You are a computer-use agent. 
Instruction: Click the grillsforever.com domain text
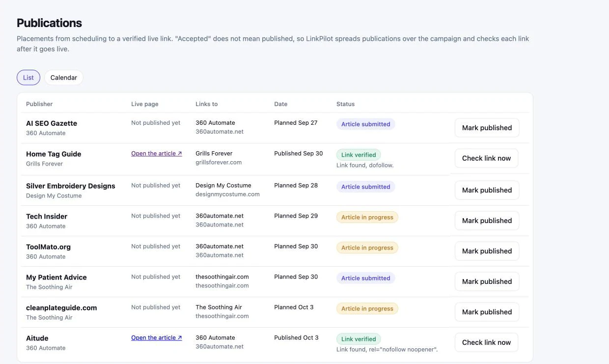pyautogui.click(x=219, y=162)
